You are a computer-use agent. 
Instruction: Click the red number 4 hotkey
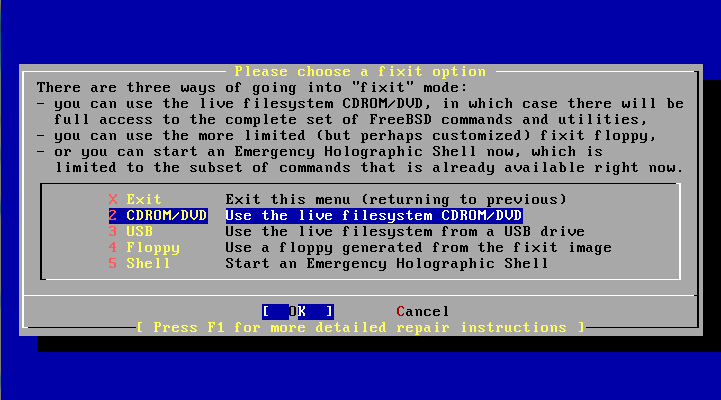click(x=113, y=248)
